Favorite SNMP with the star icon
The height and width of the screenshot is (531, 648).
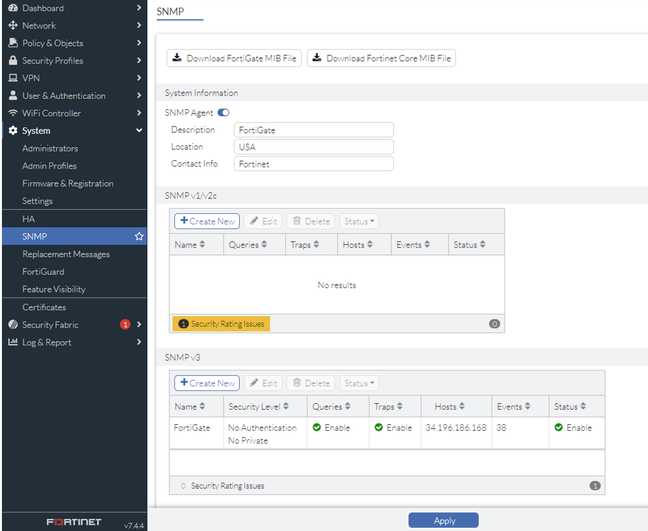(139, 236)
